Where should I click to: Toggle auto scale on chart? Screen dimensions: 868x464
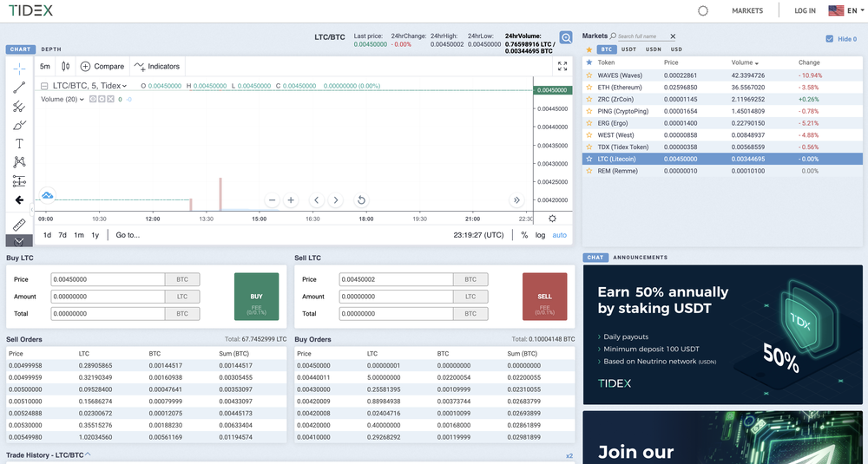pyautogui.click(x=559, y=235)
